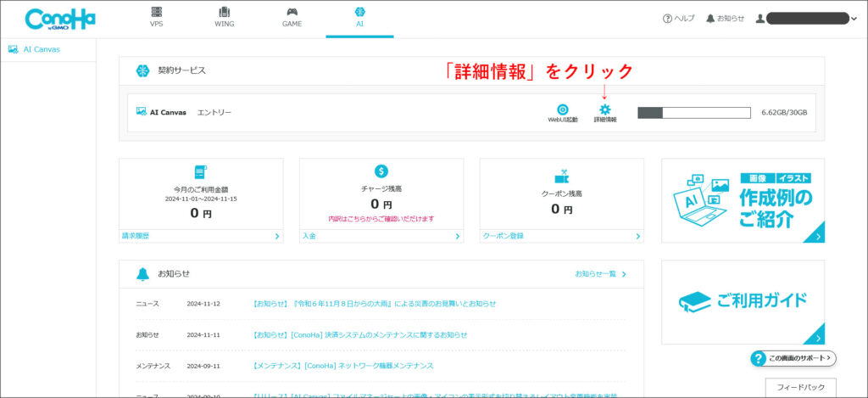Open the ネットワーク機器メンテナンス notice
Viewport: 868px width, 398px height.
point(342,366)
